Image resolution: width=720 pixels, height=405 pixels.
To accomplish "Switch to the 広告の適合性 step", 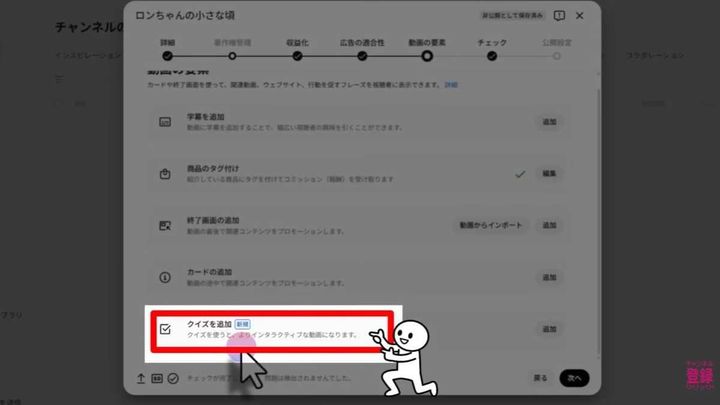I will pos(362,56).
